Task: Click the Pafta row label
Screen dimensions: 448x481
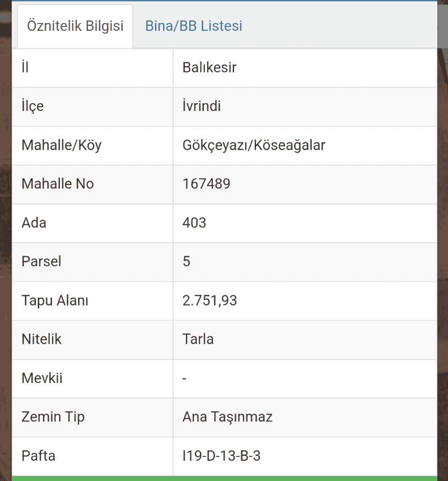Action: tap(38, 456)
